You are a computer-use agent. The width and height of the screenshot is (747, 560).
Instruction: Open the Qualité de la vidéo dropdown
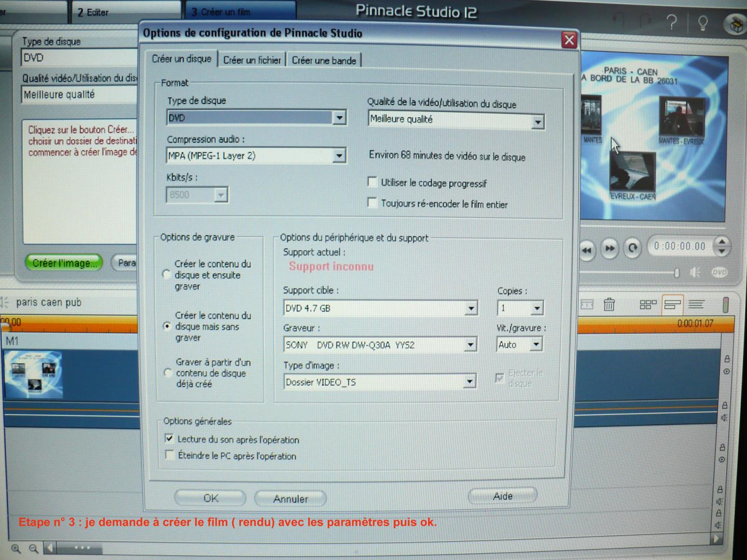pyautogui.click(x=538, y=122)
